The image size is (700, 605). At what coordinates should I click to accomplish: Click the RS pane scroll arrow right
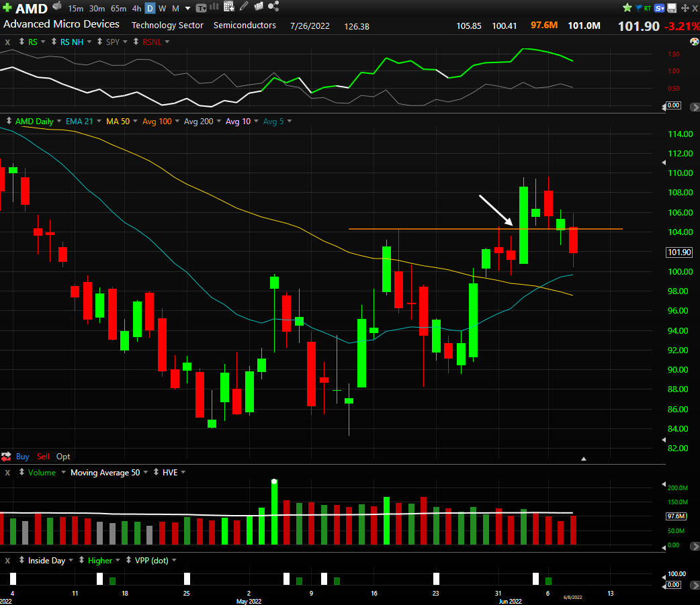[x=695, y=107]
